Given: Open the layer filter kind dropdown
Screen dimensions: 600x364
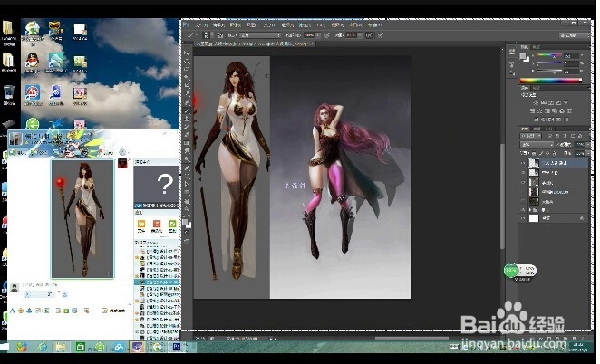Looking at the screenshot, I should [x=531, y=136].
